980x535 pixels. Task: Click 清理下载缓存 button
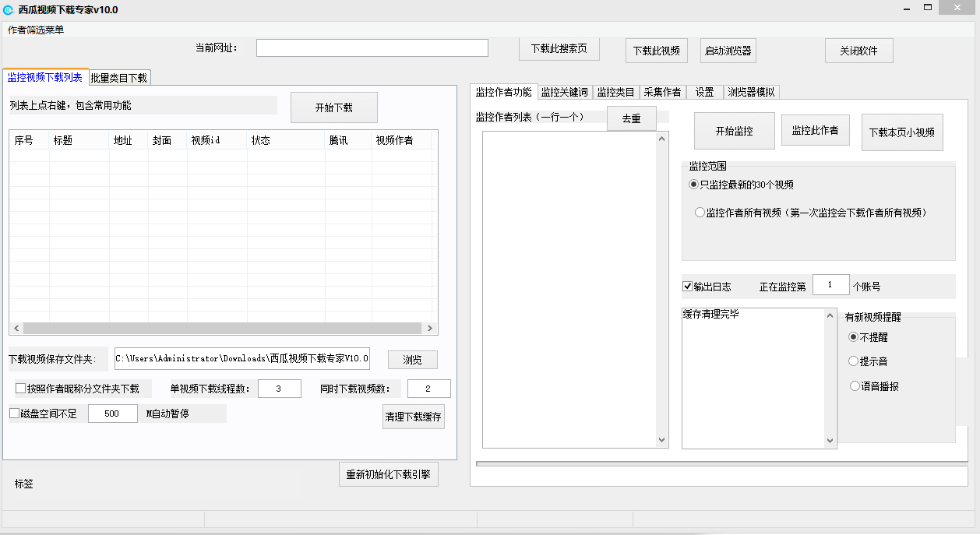click(x=414, y=417)
